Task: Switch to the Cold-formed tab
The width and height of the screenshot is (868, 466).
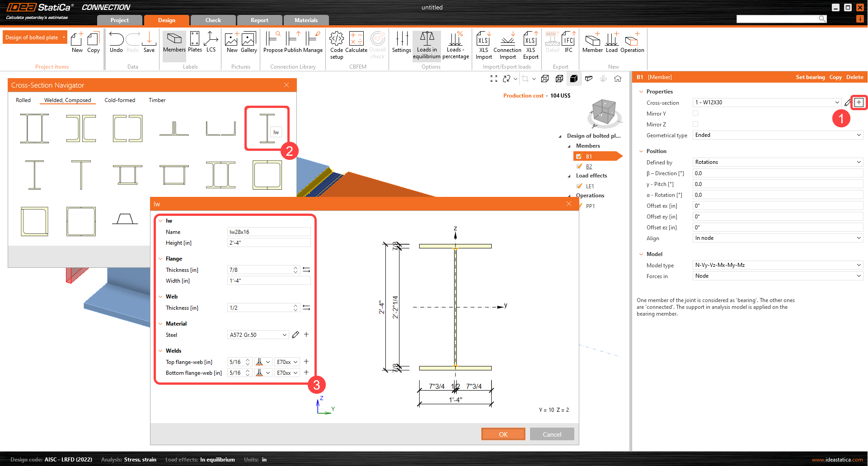Action: point(120,100)
